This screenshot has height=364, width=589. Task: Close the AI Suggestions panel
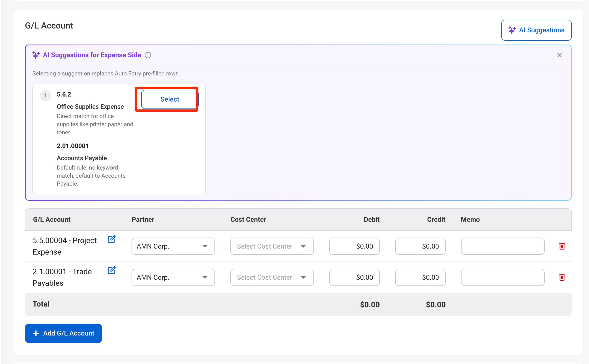(x=559, y=55)
